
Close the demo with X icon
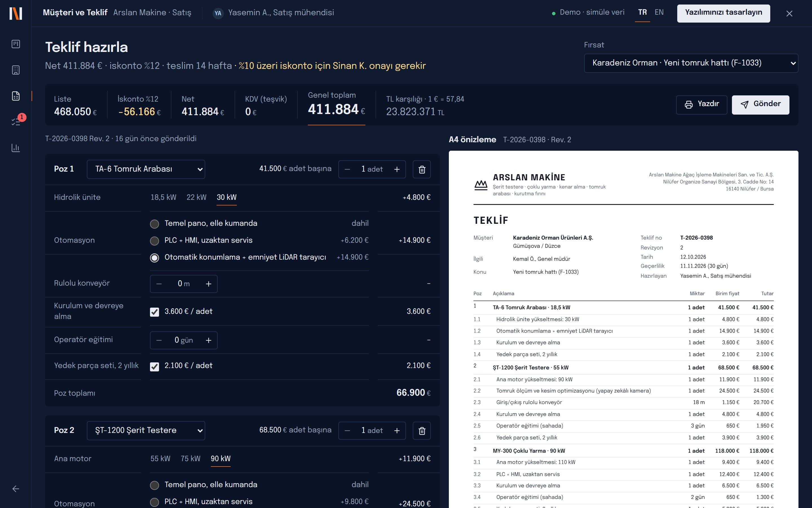(x=789, y=14)
